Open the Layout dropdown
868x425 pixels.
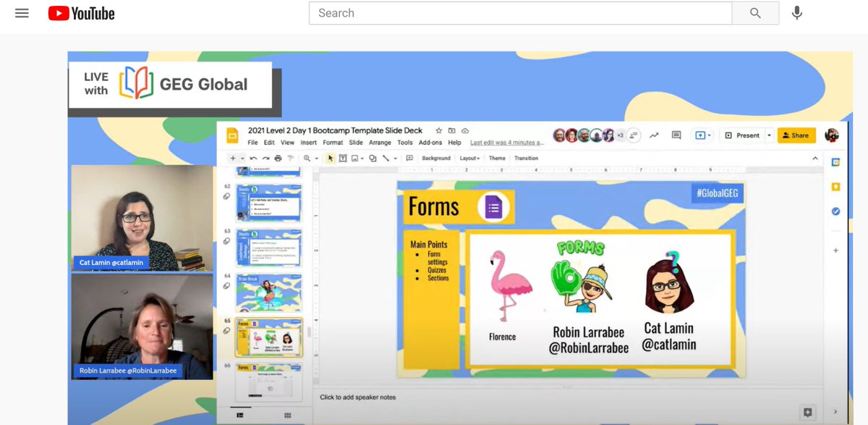pyautogui.click(x=469, y=158)
